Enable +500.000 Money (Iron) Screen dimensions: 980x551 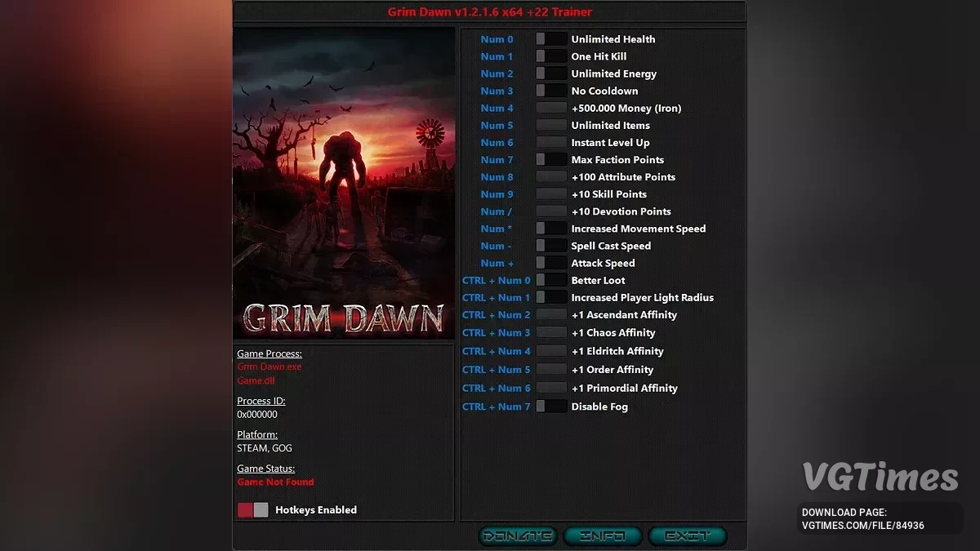coord(550,108)
